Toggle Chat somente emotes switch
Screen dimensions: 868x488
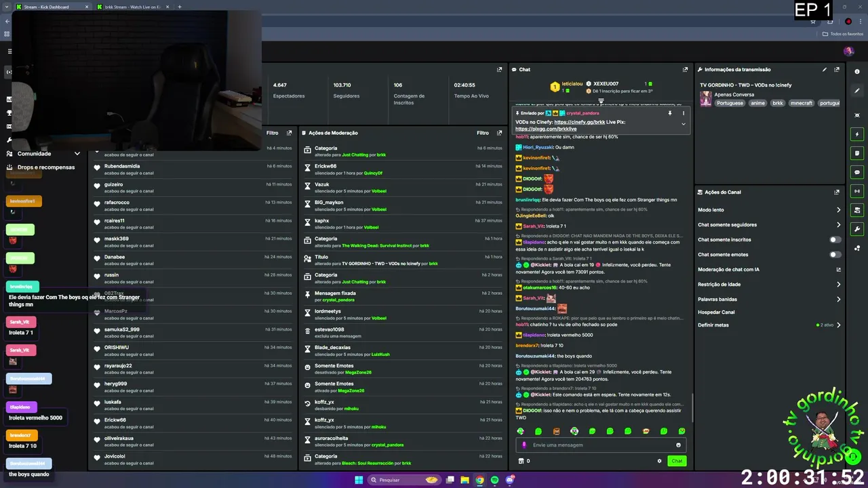835,254
